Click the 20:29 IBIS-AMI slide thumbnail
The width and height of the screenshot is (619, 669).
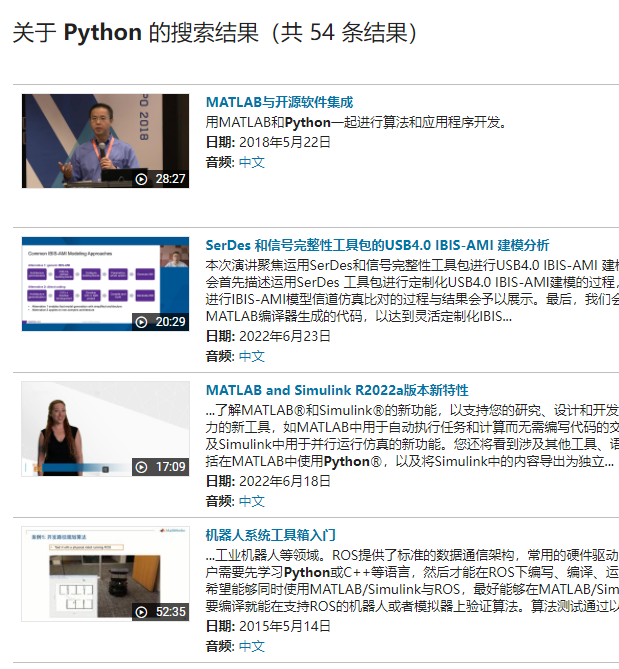[x=105, y=284]
